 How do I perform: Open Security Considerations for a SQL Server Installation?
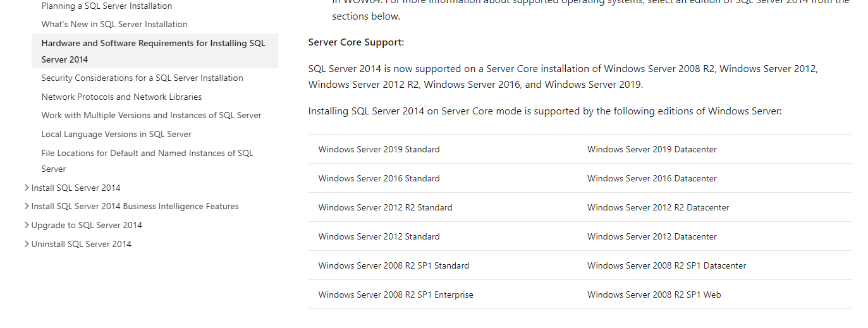point(142,78)
